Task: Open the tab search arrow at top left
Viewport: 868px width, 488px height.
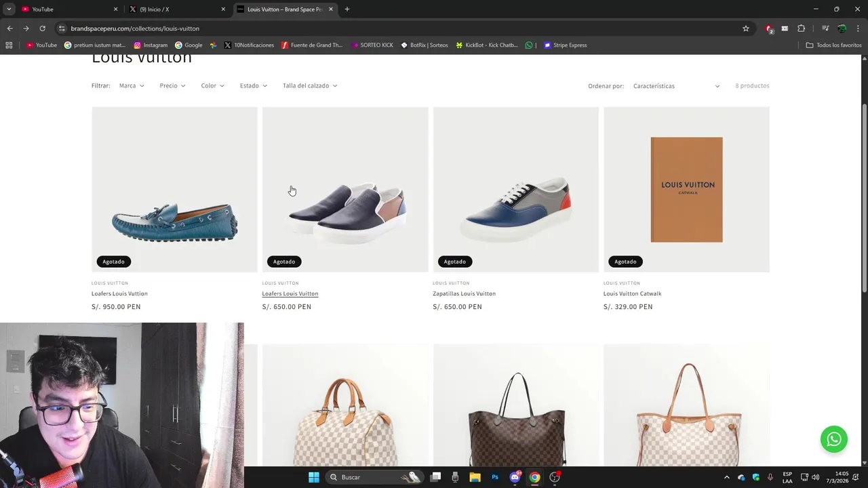Action: (x=9, y=9)
